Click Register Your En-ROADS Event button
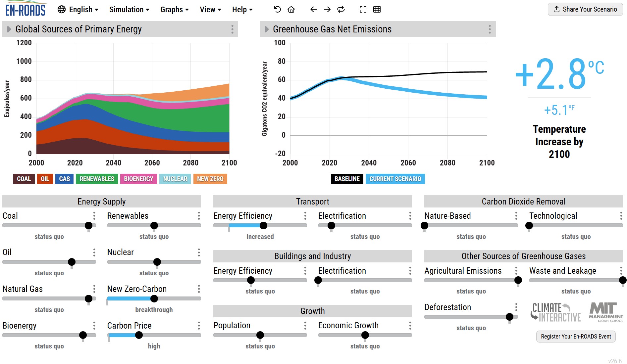The height and width of the screenshot is (364, 627). tap(576, 337)
